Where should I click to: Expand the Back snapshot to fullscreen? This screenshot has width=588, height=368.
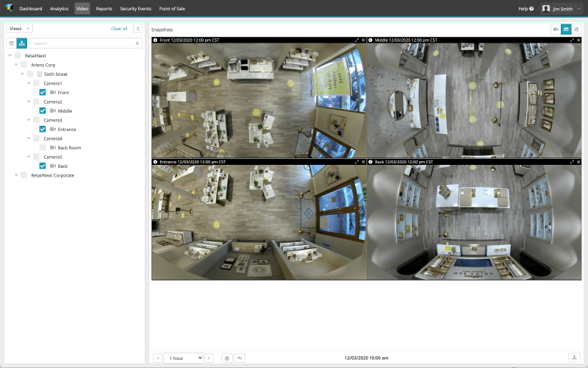(572, 162)
